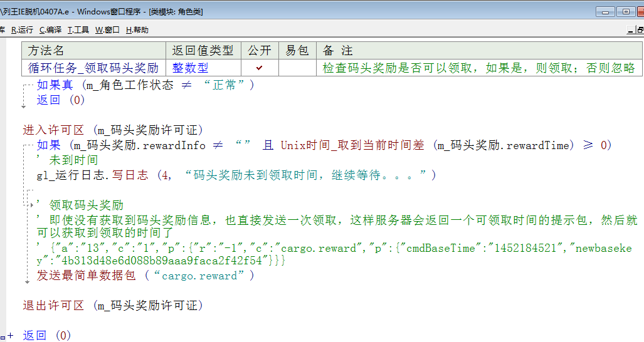
Task: Open the W.窗口 menu
Action: pos(107,29)
